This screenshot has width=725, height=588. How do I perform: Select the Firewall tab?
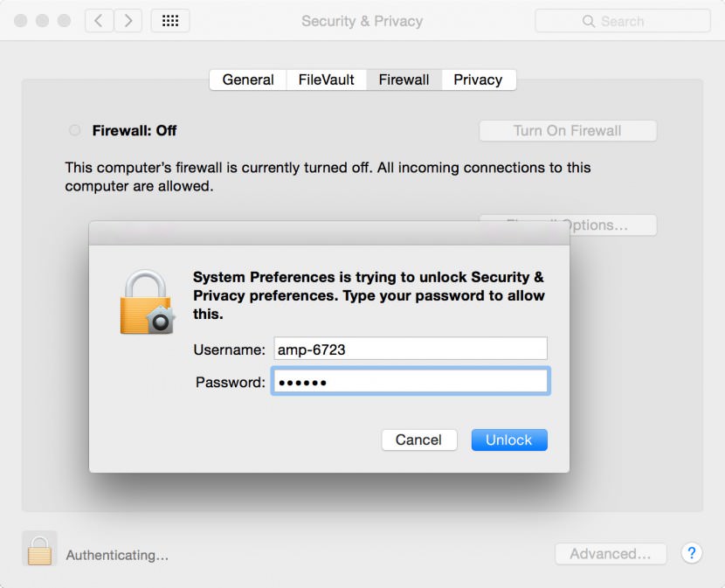404,80
